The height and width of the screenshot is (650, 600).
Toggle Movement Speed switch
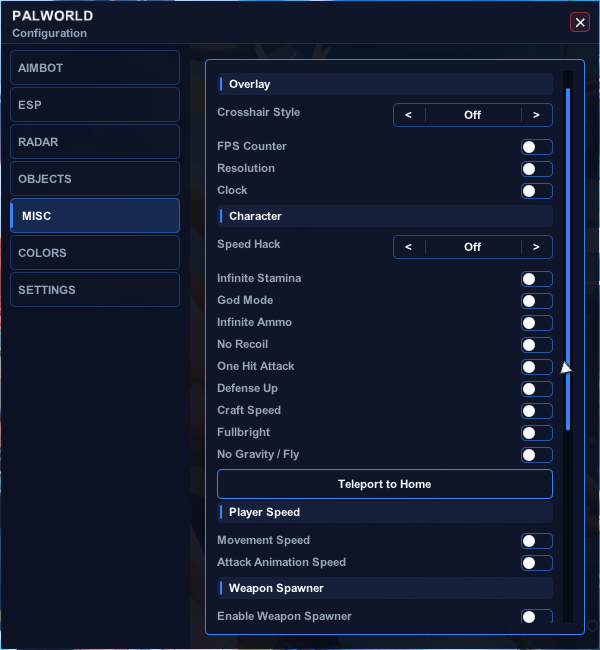click(537, 541)
